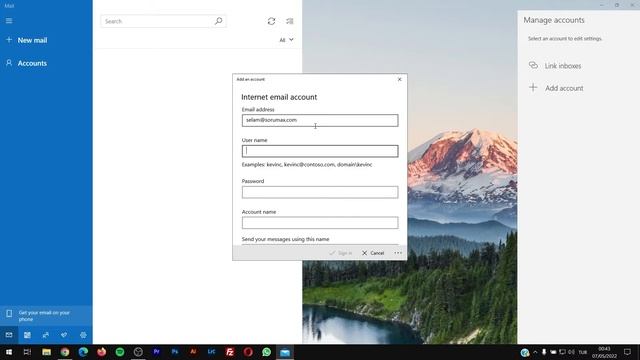The width and height of the screenshot is (640, 360).
Task: Click Link inboxes in Manage accounts
Action: pos(563,66)
